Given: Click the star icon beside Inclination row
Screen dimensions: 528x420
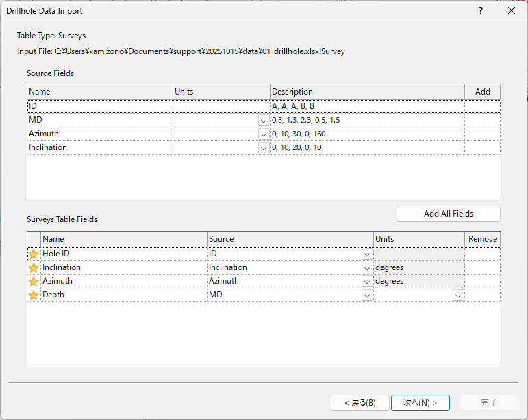Looking at the screenshot, I should coord(34,268).
